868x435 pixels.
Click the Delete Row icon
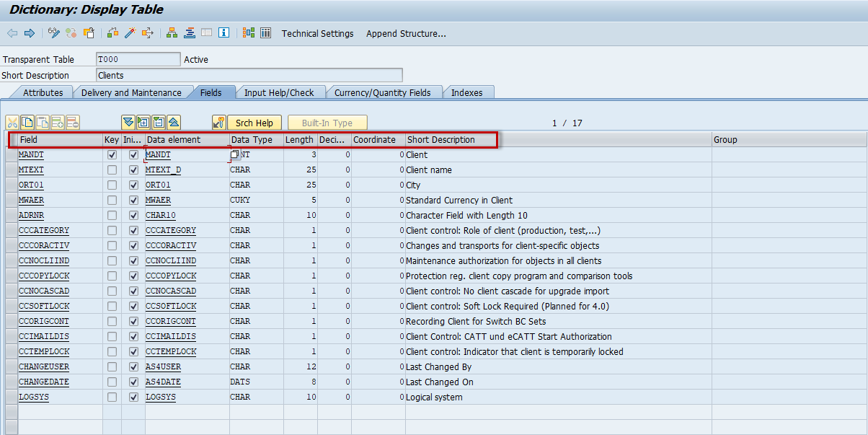72,122
